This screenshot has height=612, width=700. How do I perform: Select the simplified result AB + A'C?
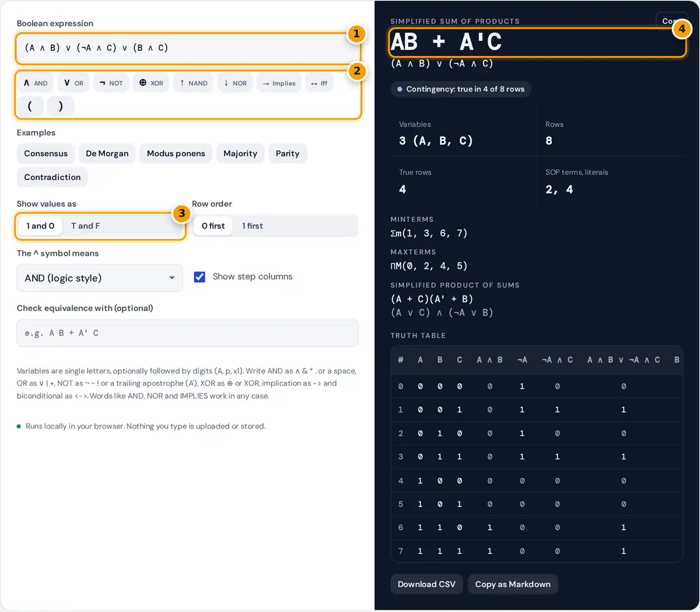click(x=446, y=42)
